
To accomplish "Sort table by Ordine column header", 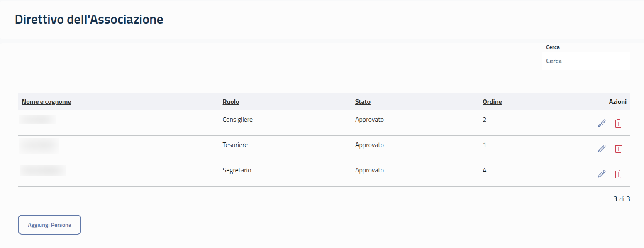I will [492, 102].
